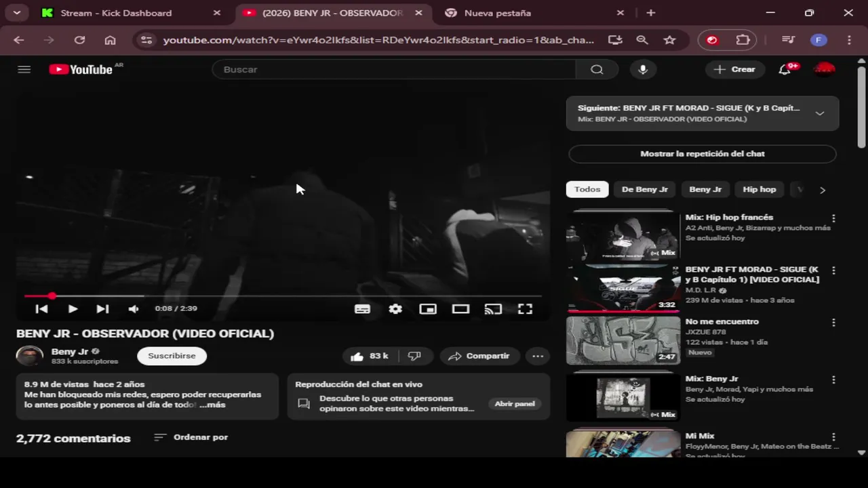Open options for Mix: Hip hop francés
This screenshot has width=868, height=488.
(833, 218)
